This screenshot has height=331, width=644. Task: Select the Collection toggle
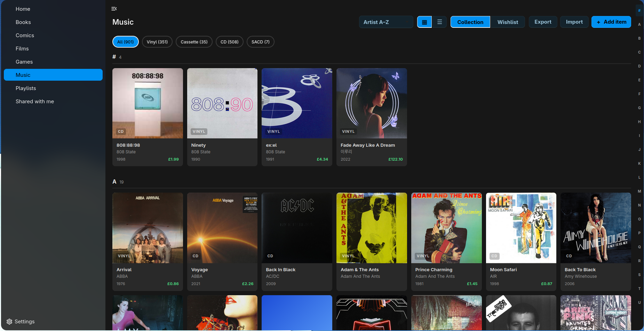[470, 22]
